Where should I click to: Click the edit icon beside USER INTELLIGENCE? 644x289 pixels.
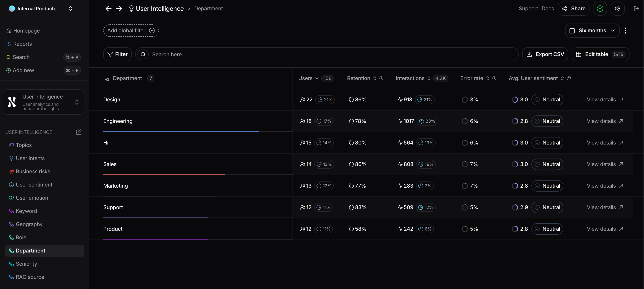pyautogui.click(x=78, y=132)
